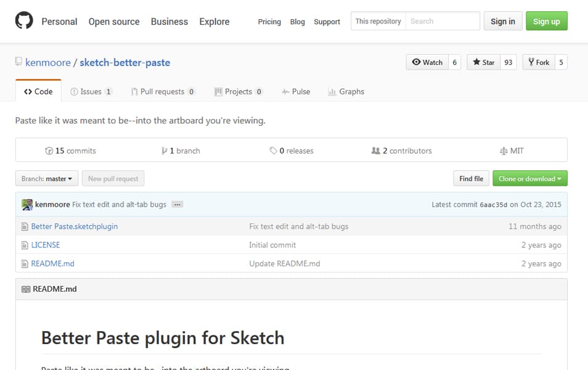Image resolution: width=588 pixels, height=370 pixels.
Task: Open the Branch: master selector
Action: coord(46,178)
